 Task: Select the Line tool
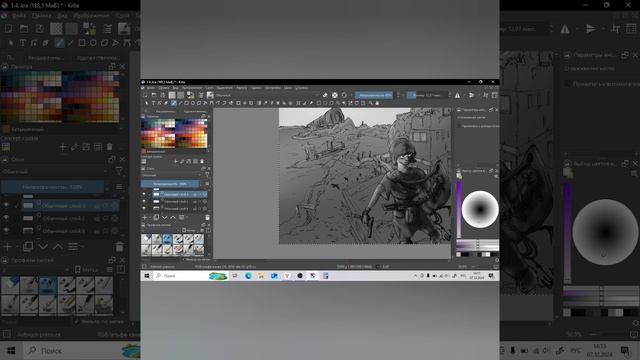180,103
